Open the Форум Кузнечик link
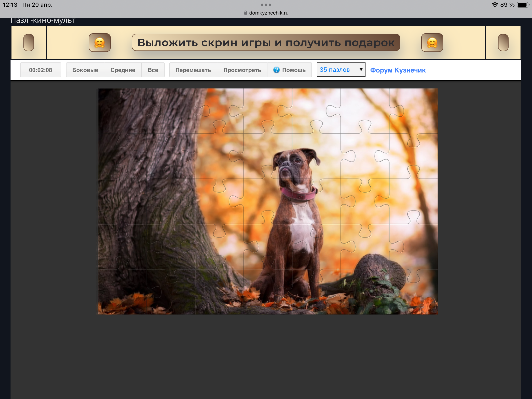This screenshot has width=532, height=399. click(398, 70)
